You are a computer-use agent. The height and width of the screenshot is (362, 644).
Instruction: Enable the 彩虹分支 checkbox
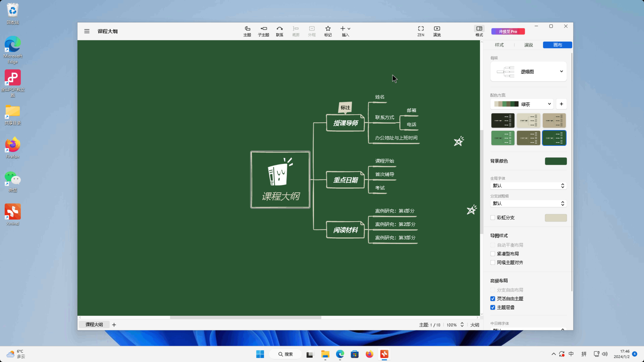pyautogui.click(x=493, y=218)
